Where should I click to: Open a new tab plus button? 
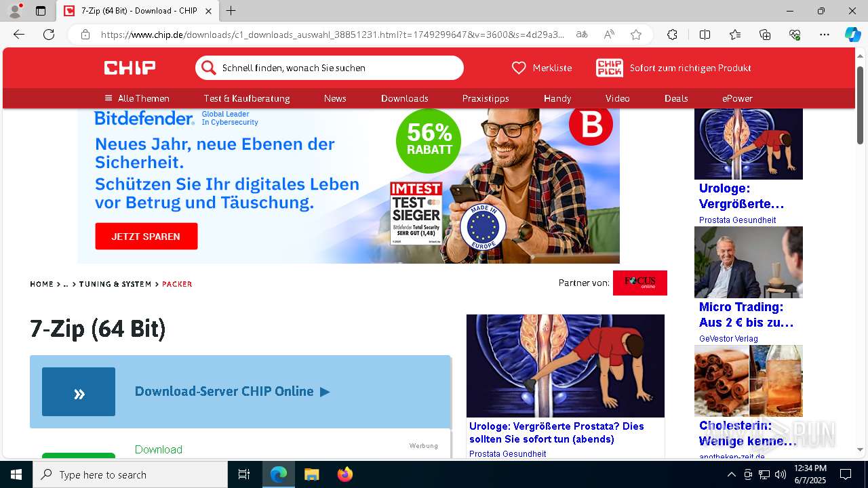231,11
